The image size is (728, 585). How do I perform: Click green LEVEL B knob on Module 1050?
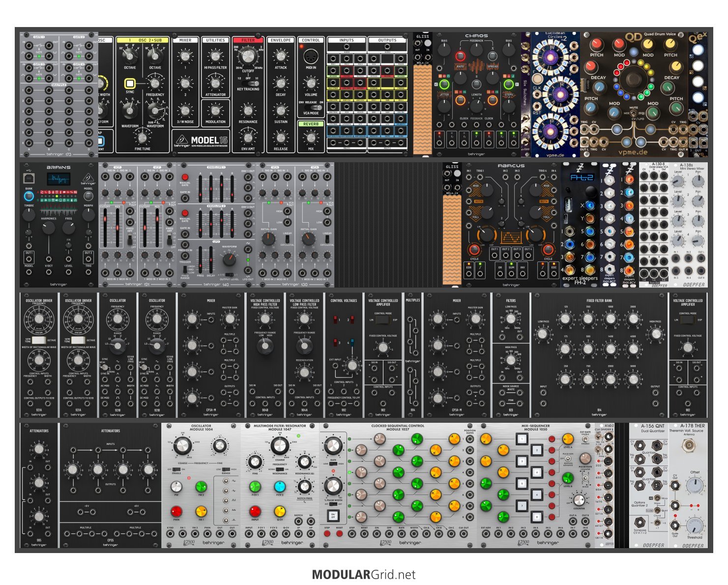567,478
